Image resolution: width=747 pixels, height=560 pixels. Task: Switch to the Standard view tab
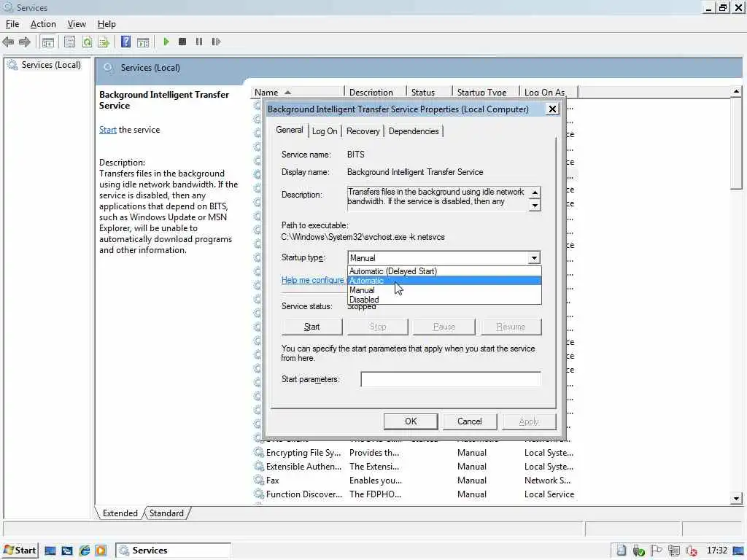166,513
